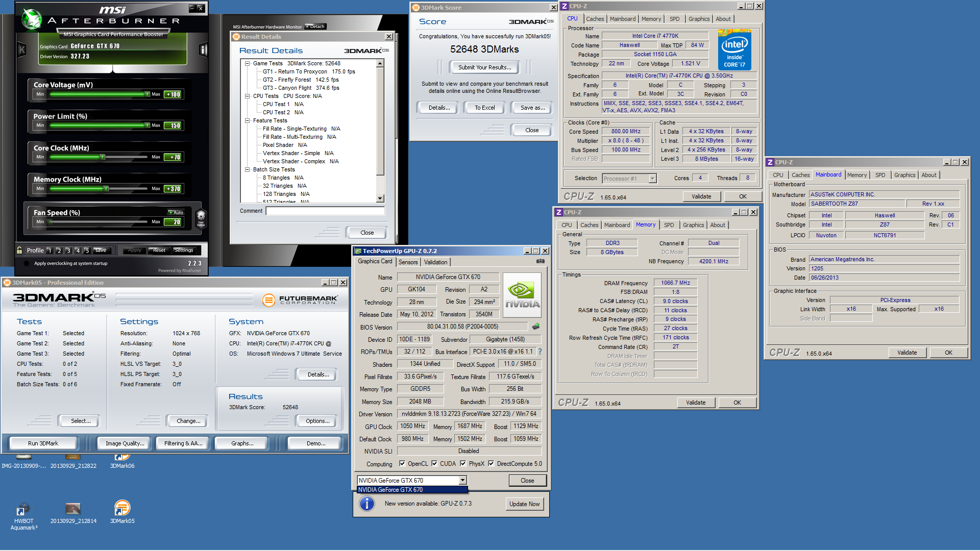Collapse the Game Tests tree node
The width and height of the screenshot is (980, 551).
[x=248, y=64]
